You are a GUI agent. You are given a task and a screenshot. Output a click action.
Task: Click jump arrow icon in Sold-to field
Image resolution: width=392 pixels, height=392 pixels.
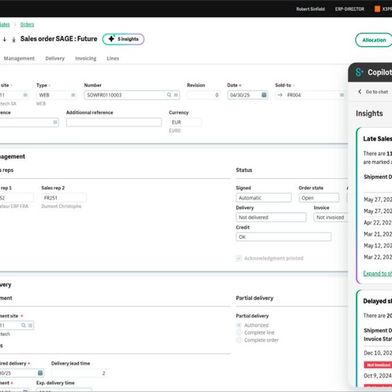(280, 95)
